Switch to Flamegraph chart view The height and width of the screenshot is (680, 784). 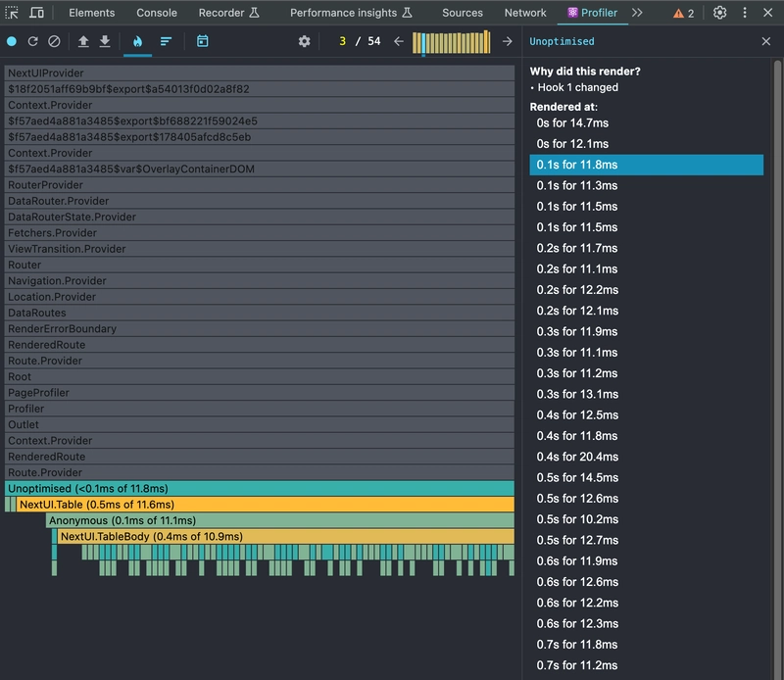click(x=137, y=42)
